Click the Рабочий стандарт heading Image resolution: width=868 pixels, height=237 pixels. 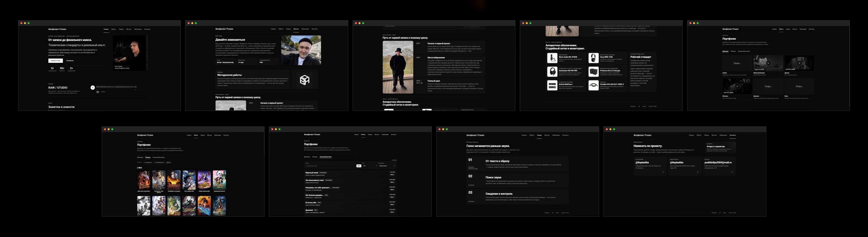coord(641,57)
